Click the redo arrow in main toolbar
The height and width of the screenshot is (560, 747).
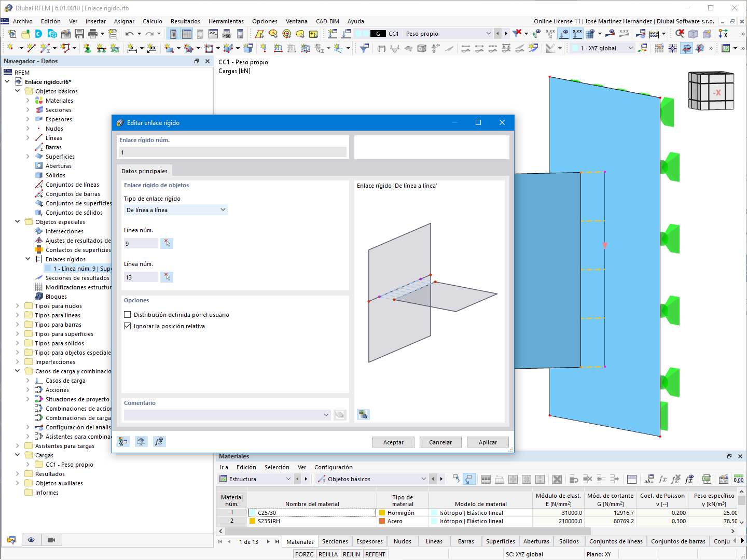pos(149,34)
